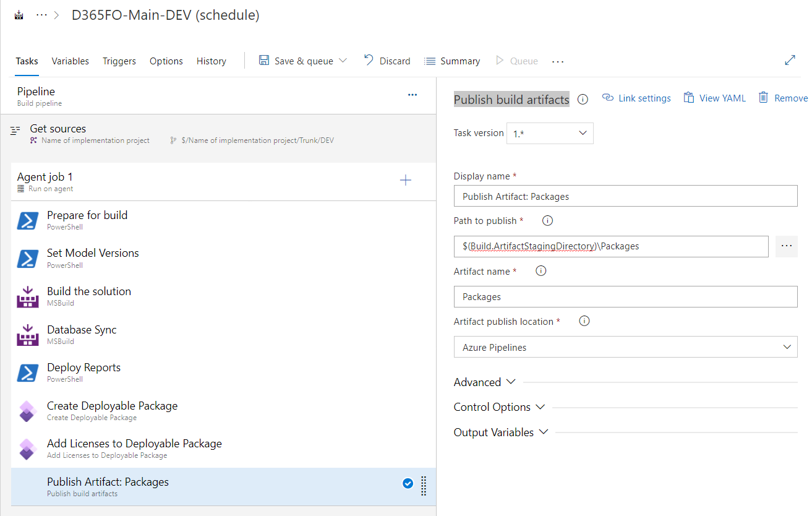Image resolution: width=812 pixels, height=516 pixels.
Task: Click inside the Artifact name field
Action: (625, 296)
